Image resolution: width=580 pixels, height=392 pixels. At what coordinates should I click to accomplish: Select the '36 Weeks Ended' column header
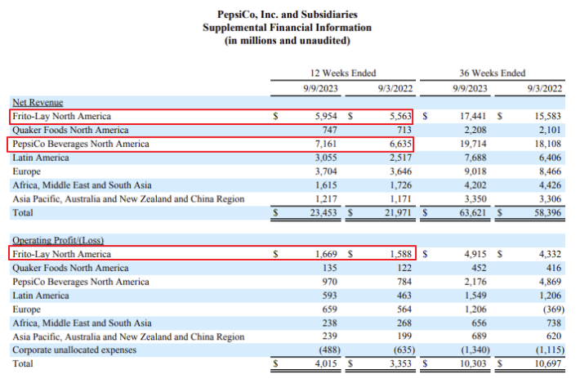pos(493,73)
